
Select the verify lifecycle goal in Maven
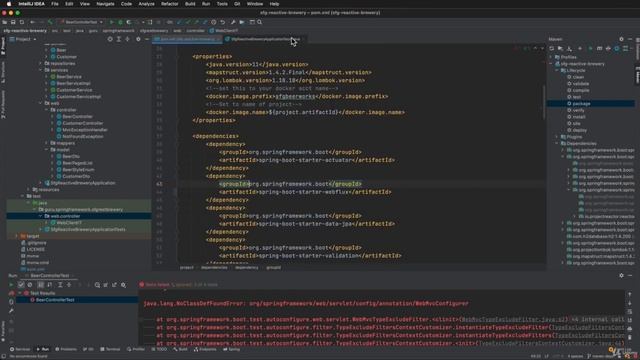click(x=578, y=110)
